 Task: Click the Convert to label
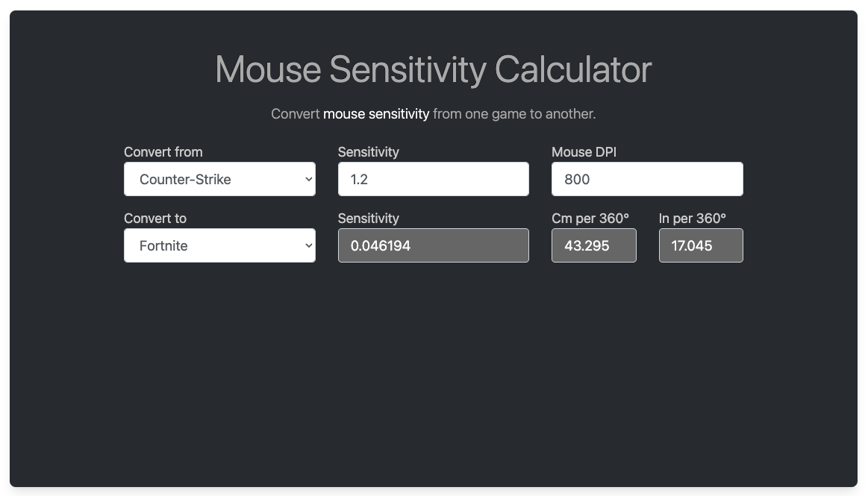point(155,219)
